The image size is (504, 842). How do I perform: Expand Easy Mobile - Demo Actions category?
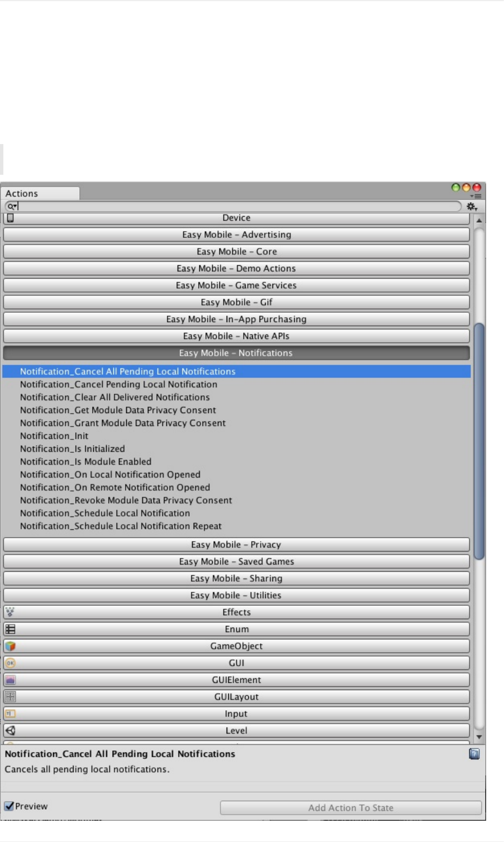pos(237,269)
